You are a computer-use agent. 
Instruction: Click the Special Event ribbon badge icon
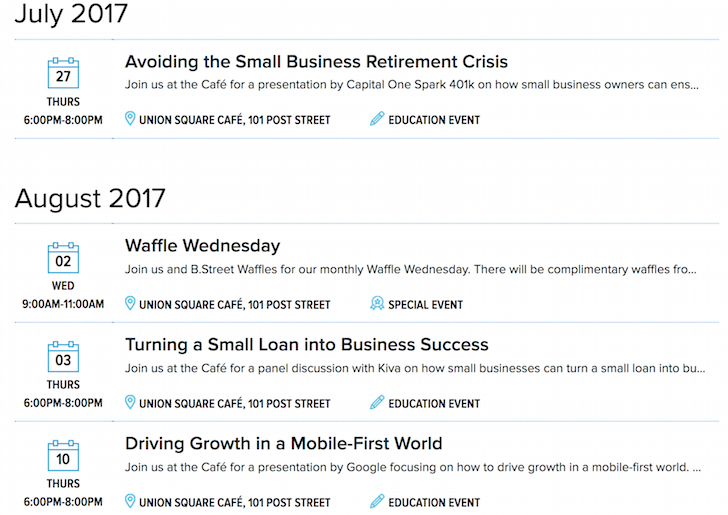tap(377, 303)
